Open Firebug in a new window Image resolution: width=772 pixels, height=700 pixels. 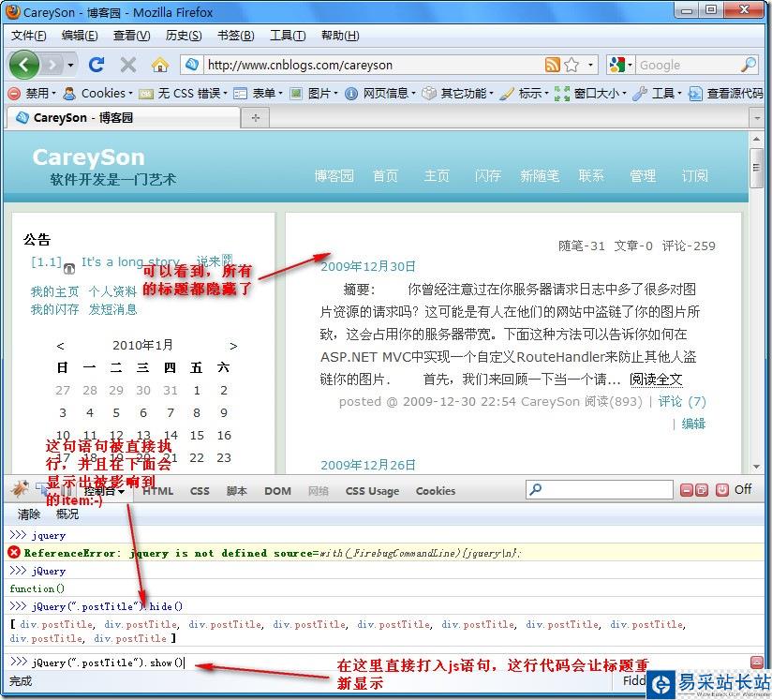(x=702, y=490)
